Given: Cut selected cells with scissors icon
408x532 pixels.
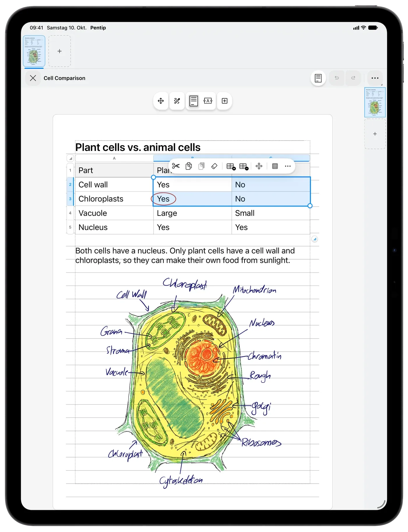Looking at the screenshot, I should (x=176, y=166).
